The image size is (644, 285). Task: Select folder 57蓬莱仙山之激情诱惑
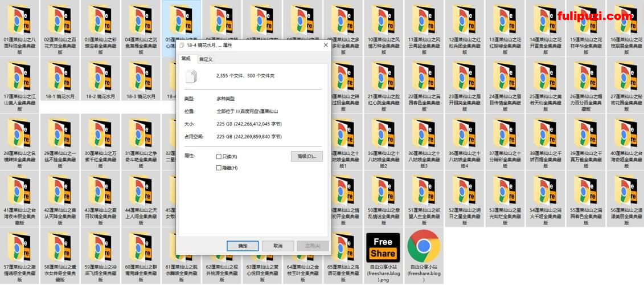pyautogui.click(x=19, y=256)
